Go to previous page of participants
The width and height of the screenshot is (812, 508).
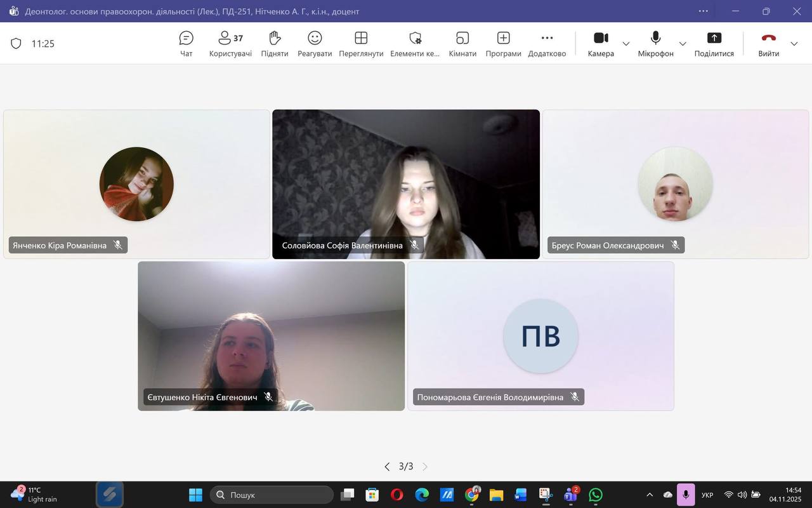pos(387,467)
